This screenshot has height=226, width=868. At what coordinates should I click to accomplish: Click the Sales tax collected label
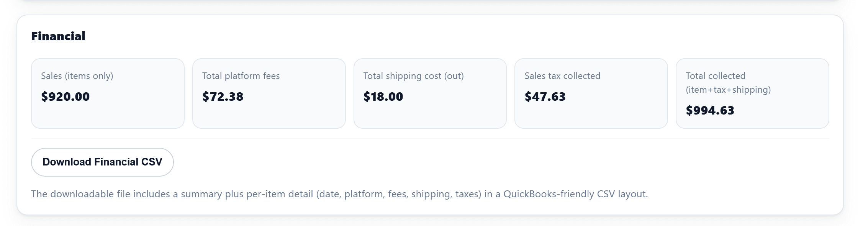coord(562,76)
